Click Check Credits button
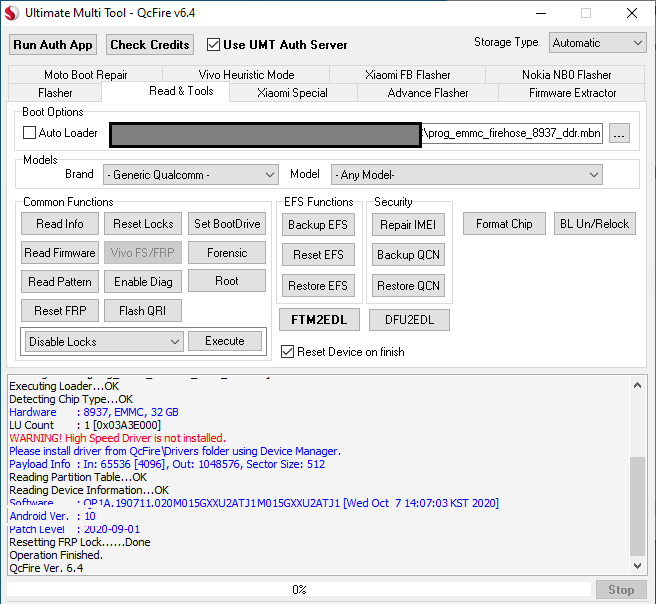This screenshot has width=656, height=604. [x=150, y=45]
